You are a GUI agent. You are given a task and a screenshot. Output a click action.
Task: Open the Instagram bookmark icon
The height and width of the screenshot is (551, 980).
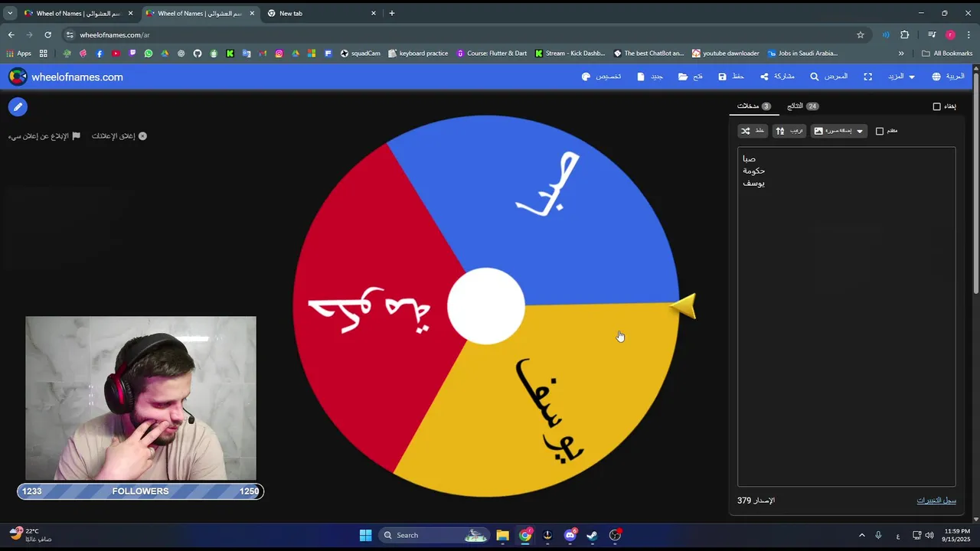click(279, 54)
